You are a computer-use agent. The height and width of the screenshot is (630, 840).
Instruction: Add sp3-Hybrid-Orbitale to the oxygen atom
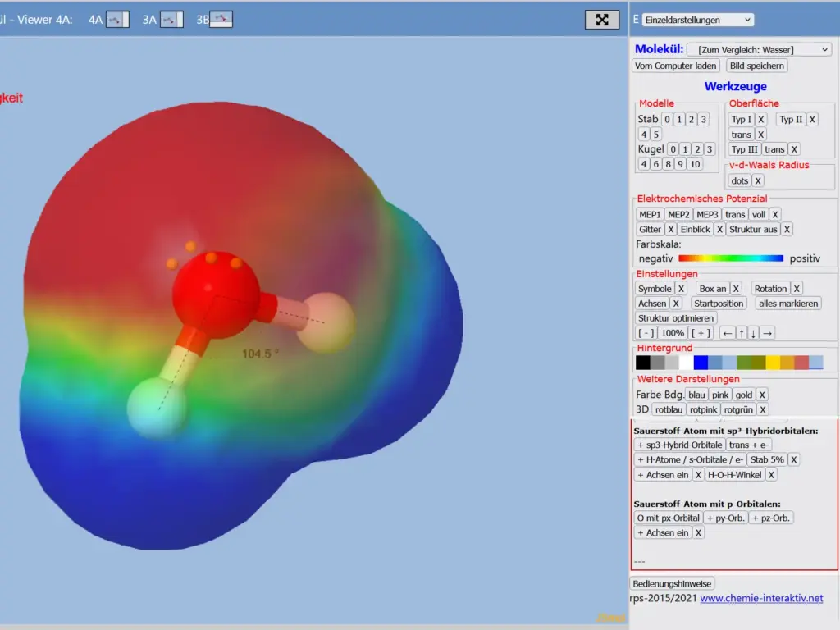[x=679, y=445]
